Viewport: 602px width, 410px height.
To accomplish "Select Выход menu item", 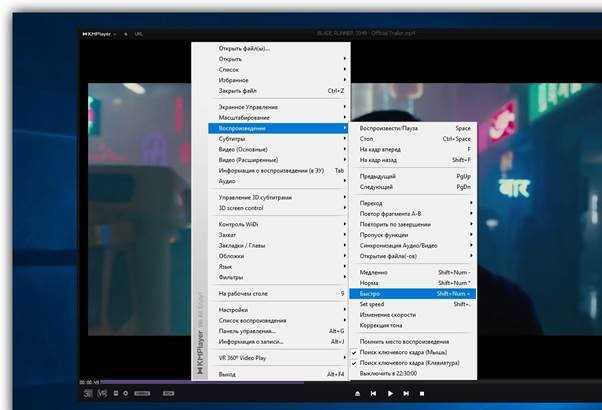I will [278, 374].
